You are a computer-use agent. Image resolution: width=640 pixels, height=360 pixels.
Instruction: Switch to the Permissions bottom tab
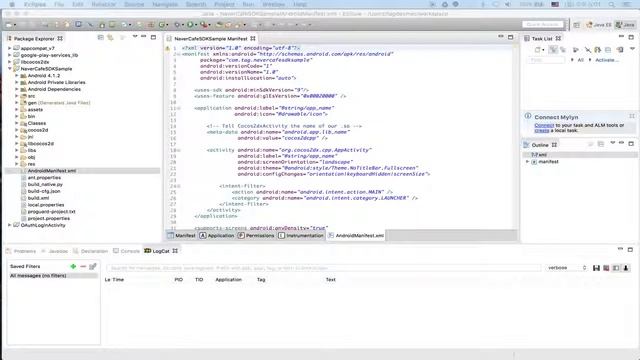pos(256,236)
